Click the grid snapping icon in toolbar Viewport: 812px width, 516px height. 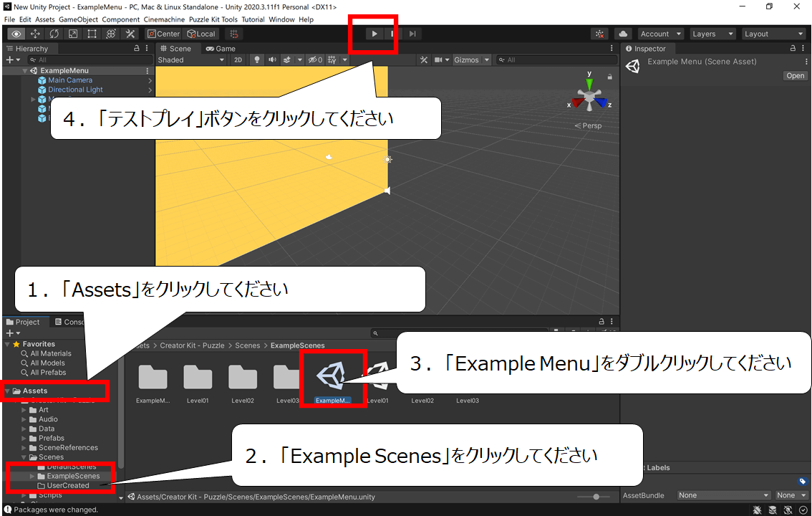pos(234,34)
